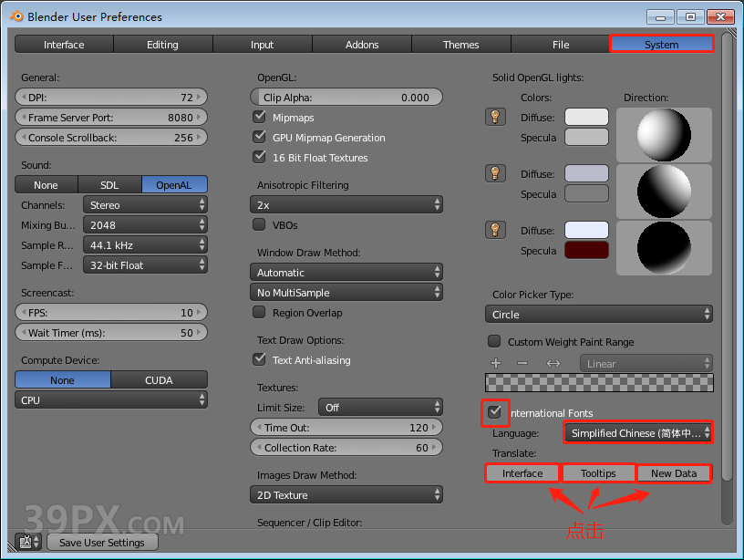
Task: Enable Tooltips translation
Action: click(598, 473)
